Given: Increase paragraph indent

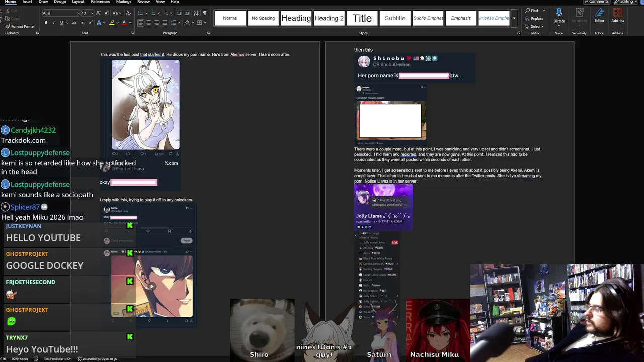Looking at the screenshot, I should point(188,13).
